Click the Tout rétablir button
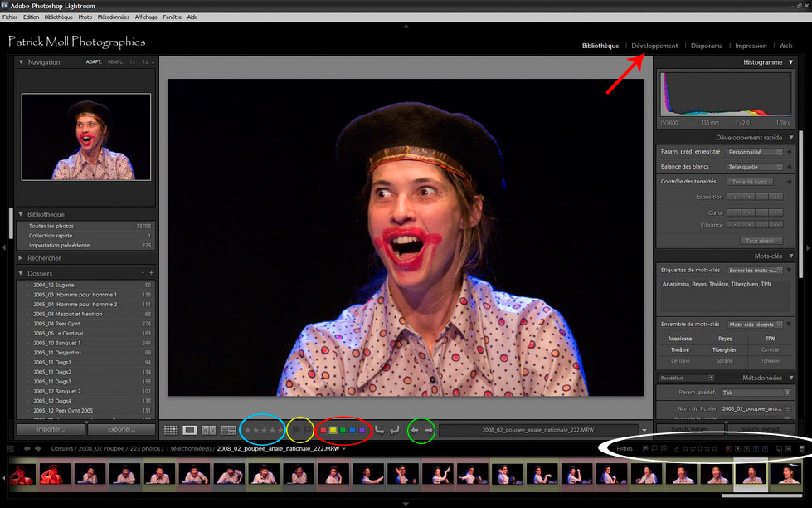 coord(761,241)
